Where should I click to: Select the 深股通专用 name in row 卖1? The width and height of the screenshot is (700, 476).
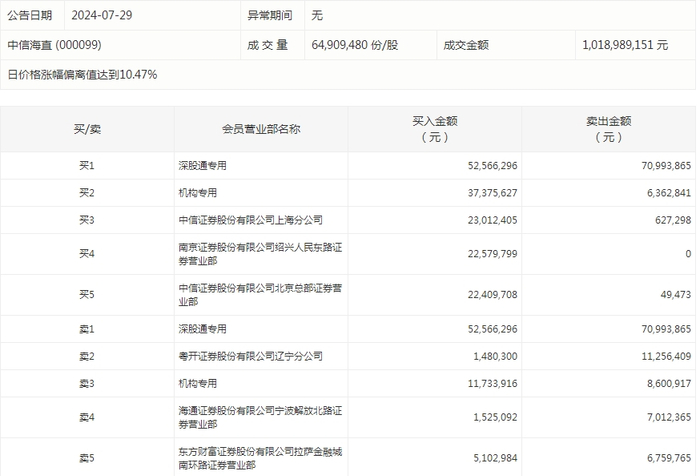[x=203, y=329]
